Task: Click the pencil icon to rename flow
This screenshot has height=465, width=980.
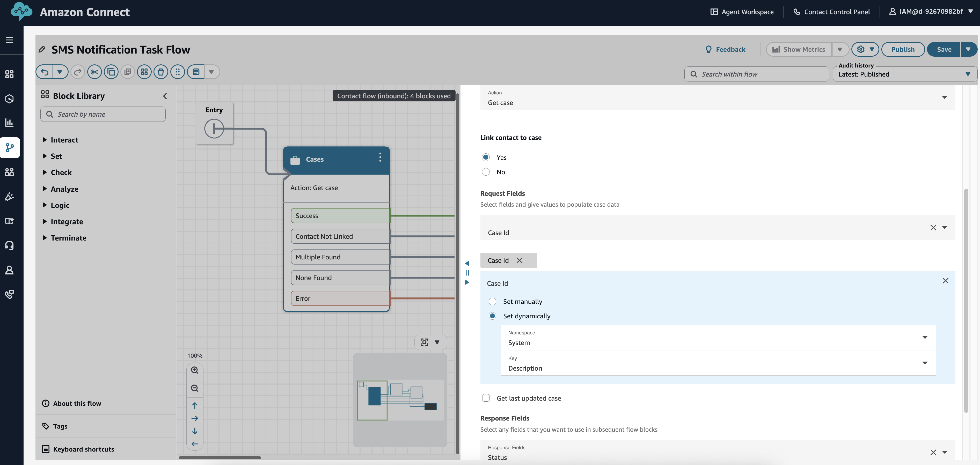Action: [x=42, y=49]
